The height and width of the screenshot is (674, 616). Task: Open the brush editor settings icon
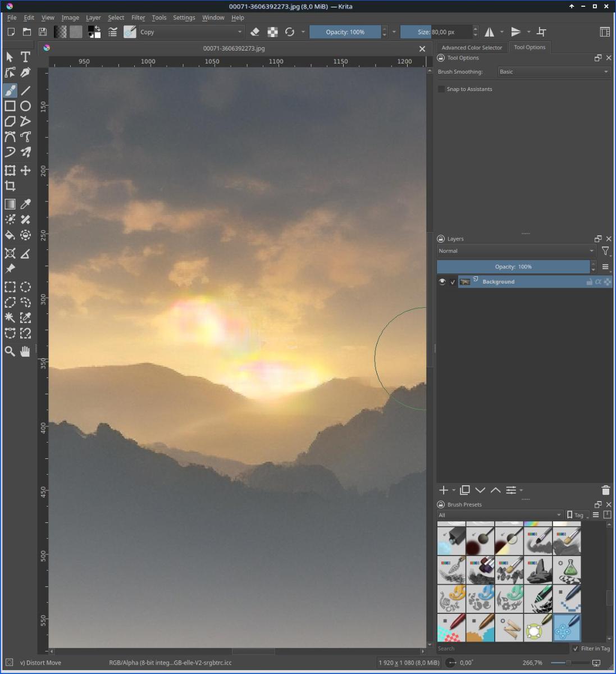coord(113,32)
